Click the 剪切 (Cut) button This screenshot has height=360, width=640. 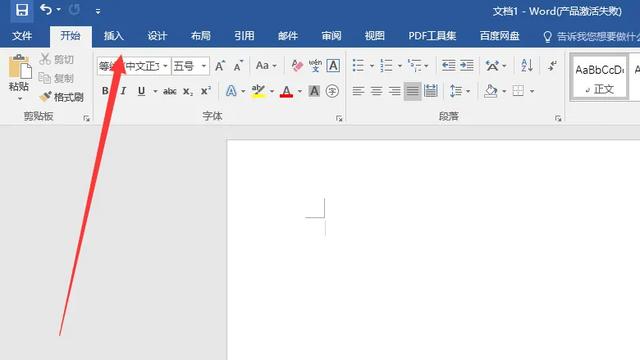coord(57,59)
